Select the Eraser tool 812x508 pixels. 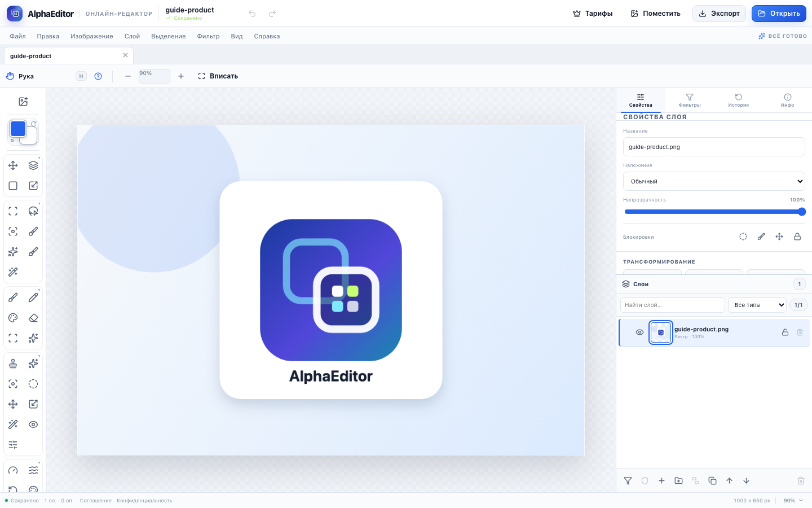click(x=33, y=318)
